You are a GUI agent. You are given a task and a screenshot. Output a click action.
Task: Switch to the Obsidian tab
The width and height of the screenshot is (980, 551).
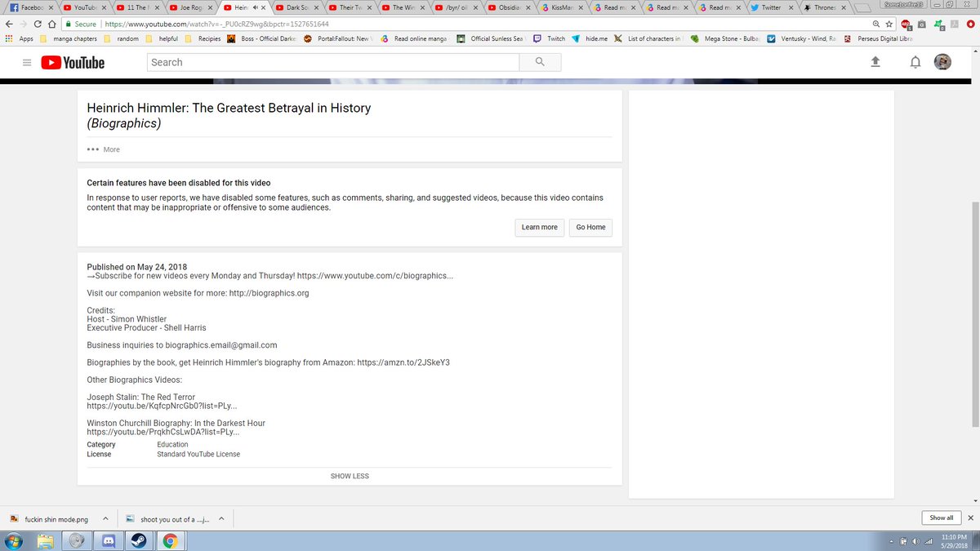pos(508,7)
